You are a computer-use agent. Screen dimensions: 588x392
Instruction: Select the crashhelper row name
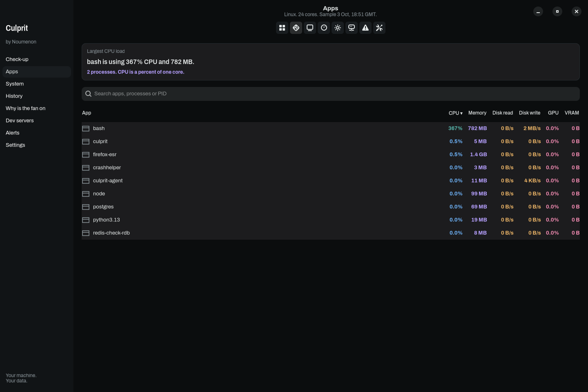point(107,167)
